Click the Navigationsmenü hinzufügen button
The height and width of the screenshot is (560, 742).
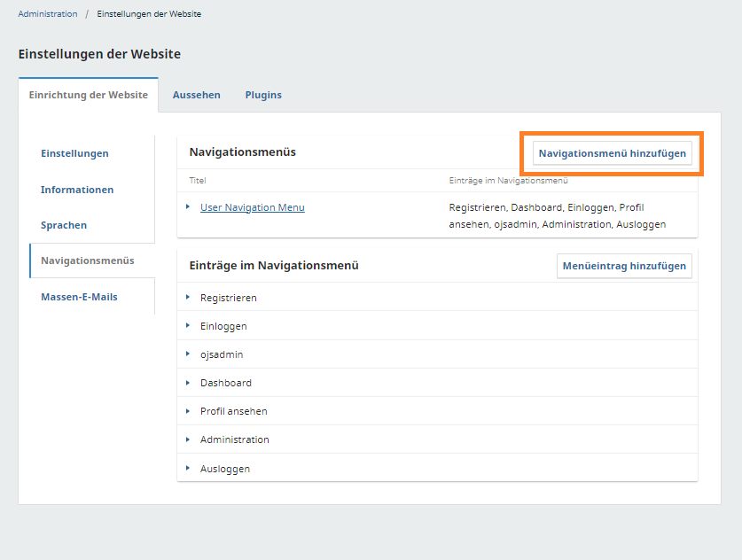coord(612,153)
